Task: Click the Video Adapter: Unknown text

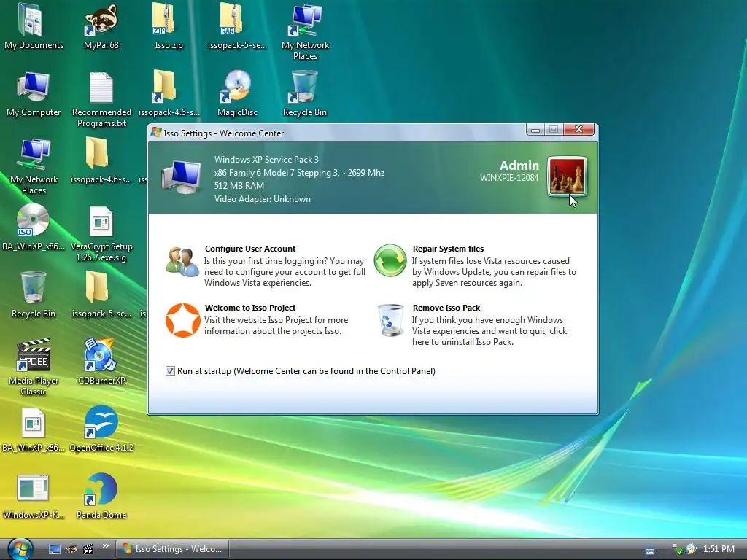Action: [262, 199]
